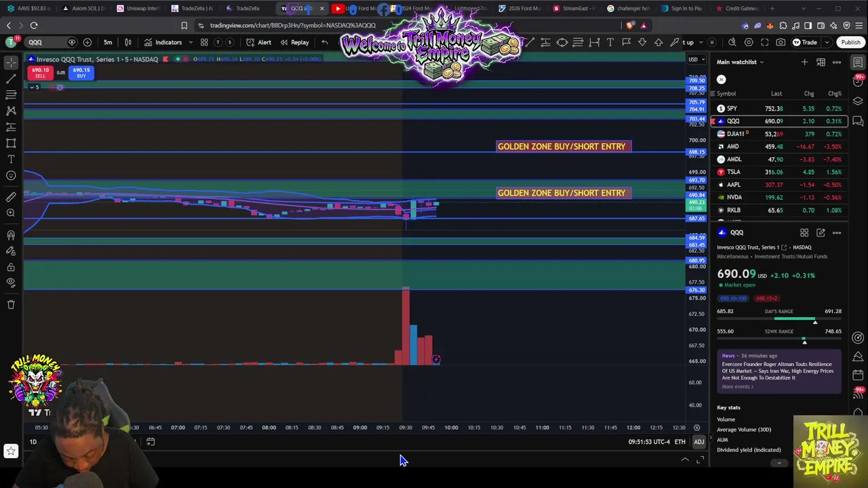Open the Evercore Founder Roger Altman news item
This screenshot has height=488, width=868.
[x=777, y=371]
